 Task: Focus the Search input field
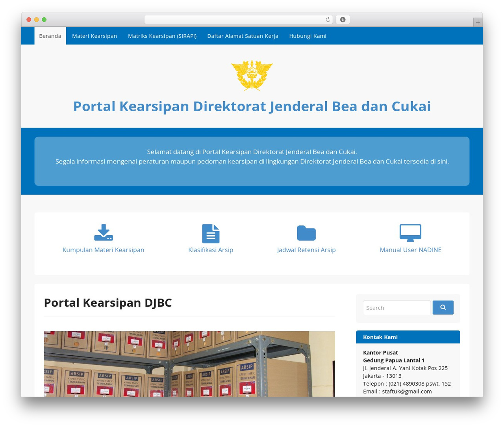397,308
